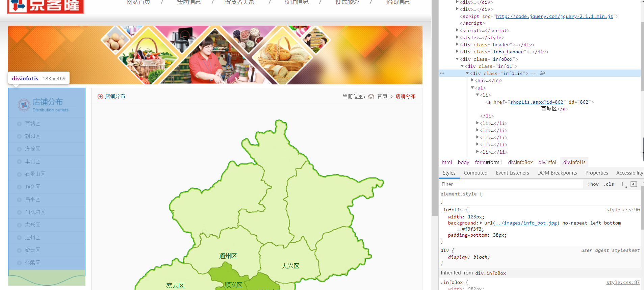This screenshot has height=290, width=644.
Task: Collapse the ul element node
Action: (x=472, y=88)
